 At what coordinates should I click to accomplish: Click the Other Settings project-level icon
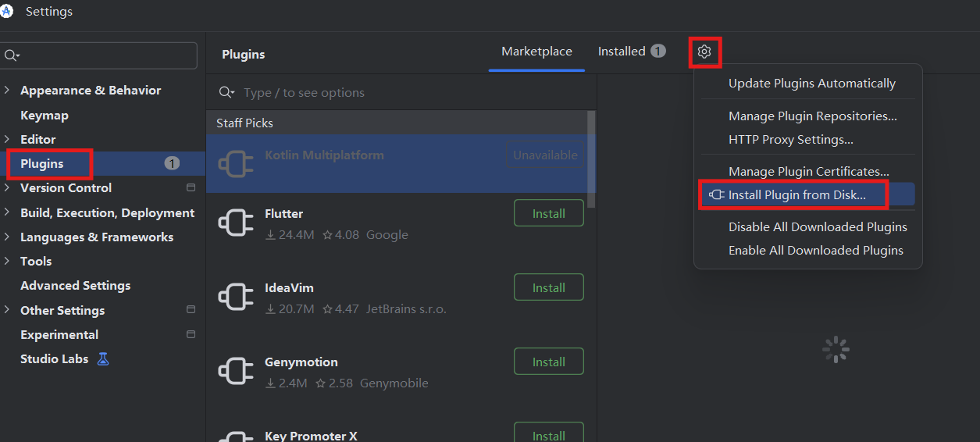pos(191,310)
